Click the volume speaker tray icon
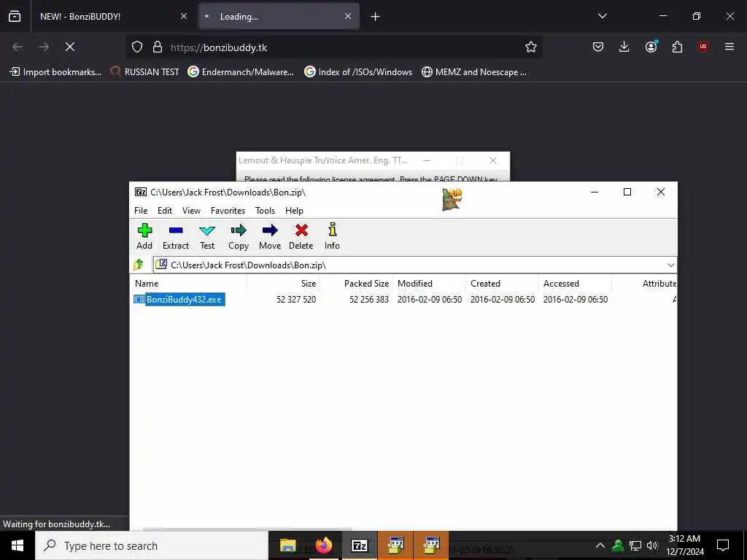The width and height of the screenshot is (747, 560). click(x=652, y=545)
